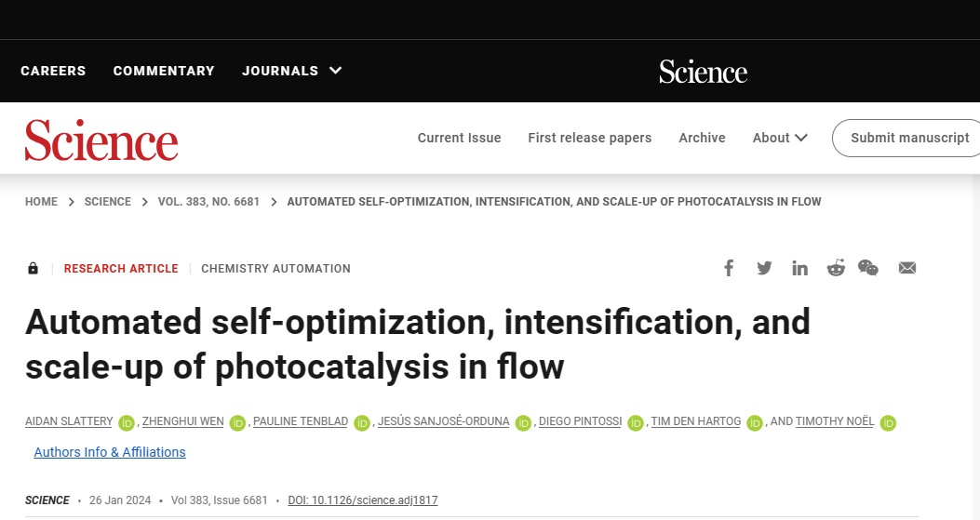Image resolution: width=980 pixels, height=520 pixels.
Task: Open the article DOI link
Action: click(363, 500)
